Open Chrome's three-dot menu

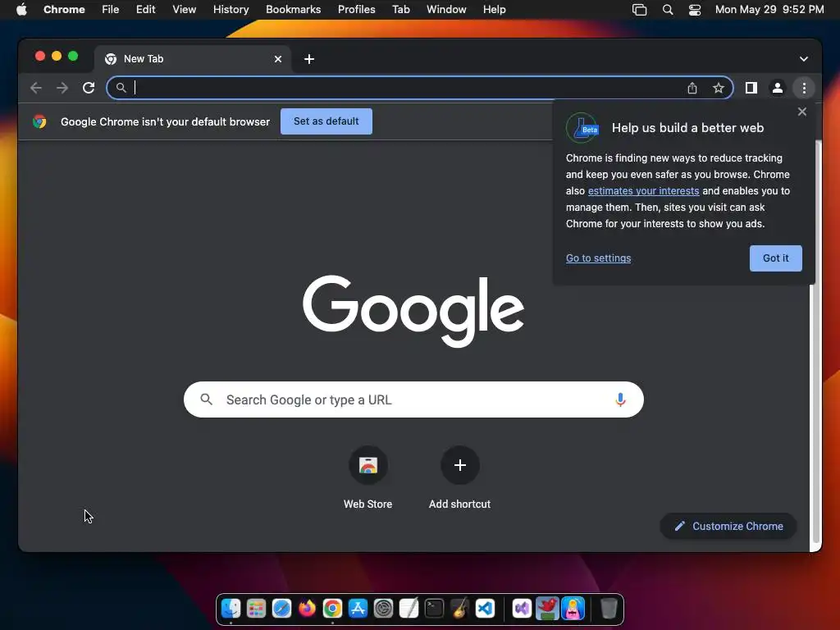pyautogui.click(x=804, y=88)
